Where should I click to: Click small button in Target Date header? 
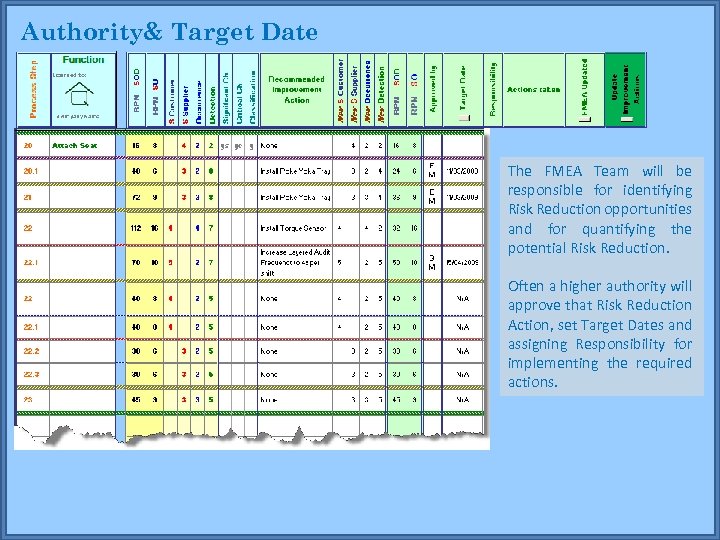(465, 118)
